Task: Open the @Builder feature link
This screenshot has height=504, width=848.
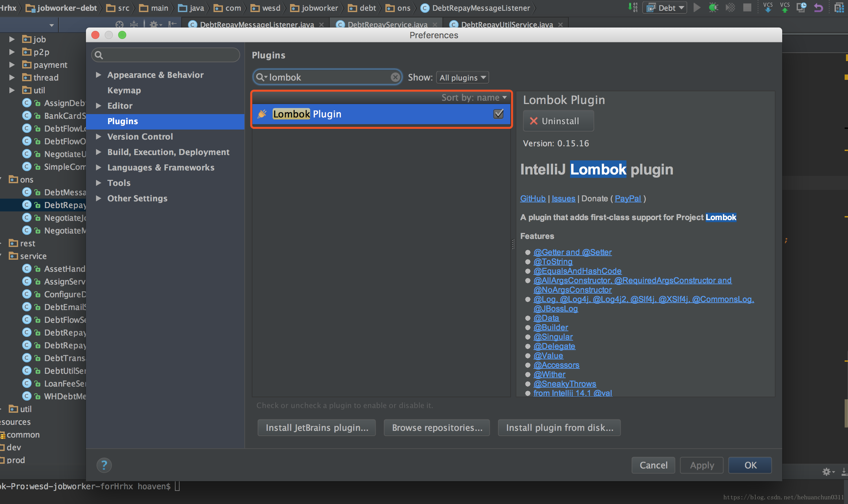Action: [550, 327]
